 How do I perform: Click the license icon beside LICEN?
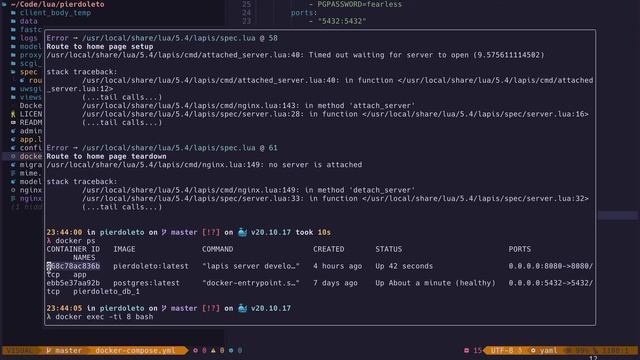(13, 114)
